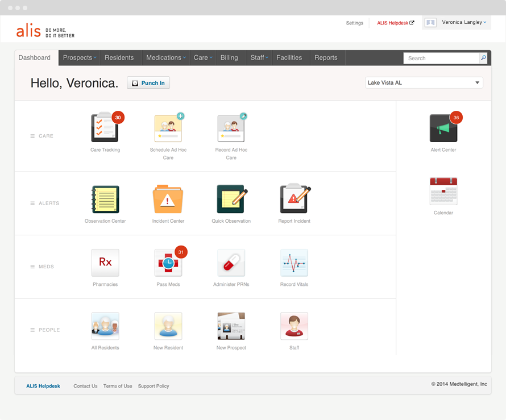Expand the Care menu
The width and height of the screenshot is (506, 420).
[x=203, y=58]
